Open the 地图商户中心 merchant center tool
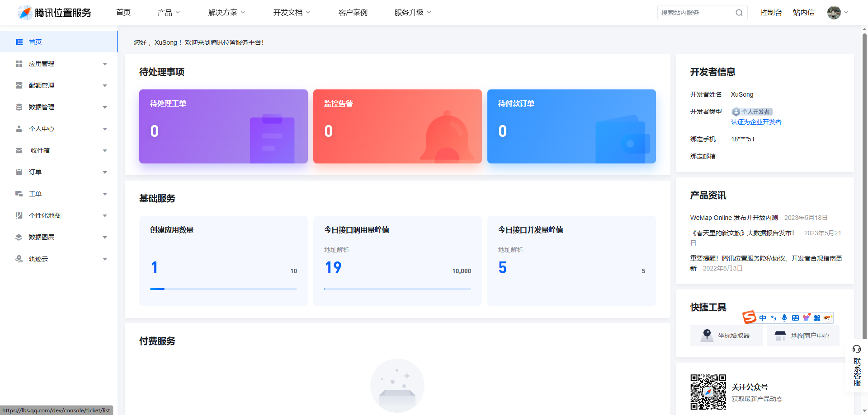Screen dimensions: 868x415 [802, 336]
